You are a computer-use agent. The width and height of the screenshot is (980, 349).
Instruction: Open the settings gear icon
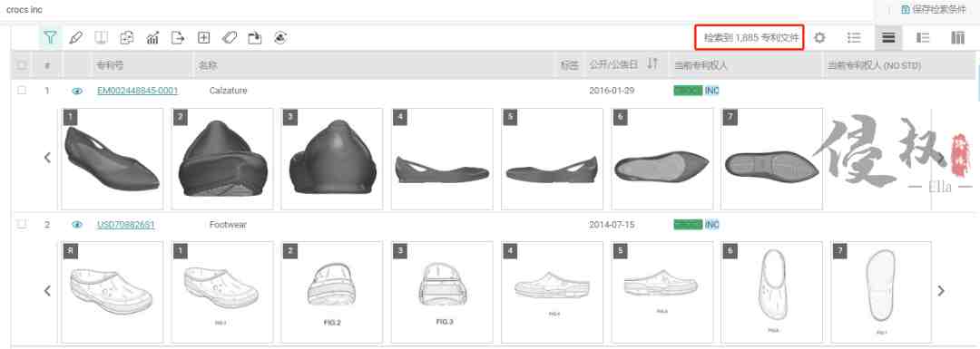point(819,37)
